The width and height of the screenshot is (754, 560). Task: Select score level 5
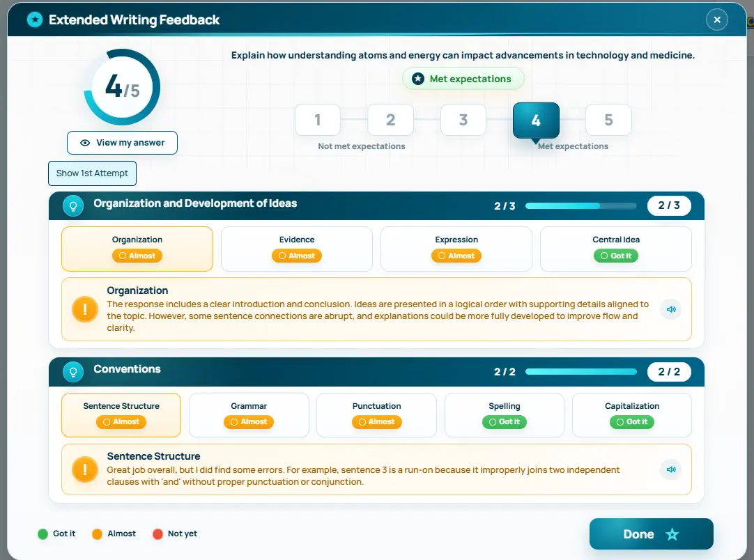(x=608, y=120)
